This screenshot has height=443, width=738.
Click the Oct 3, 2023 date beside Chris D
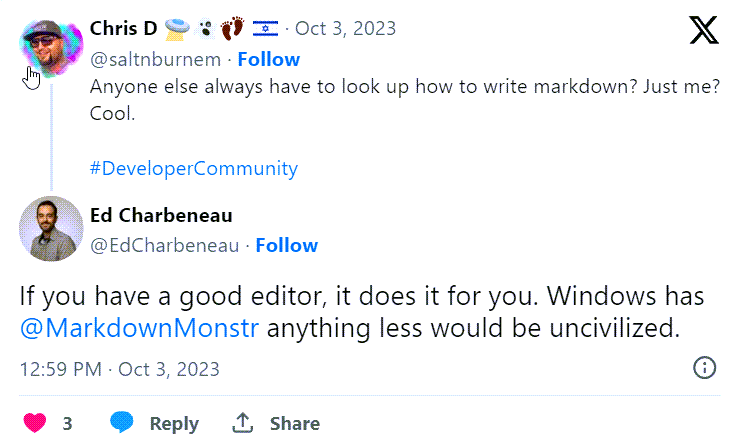pyautogui.click(x=345, y=29)
